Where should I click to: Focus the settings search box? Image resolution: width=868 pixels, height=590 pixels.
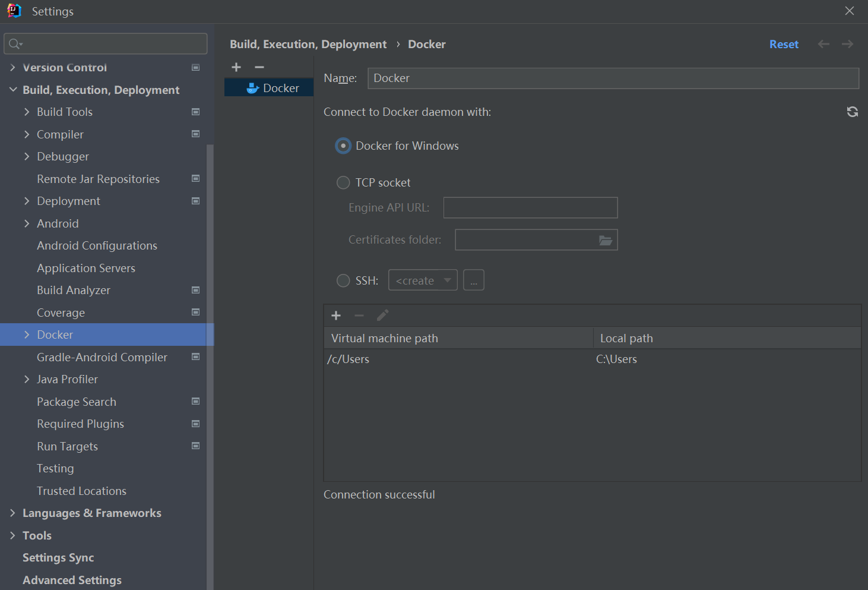106,44
